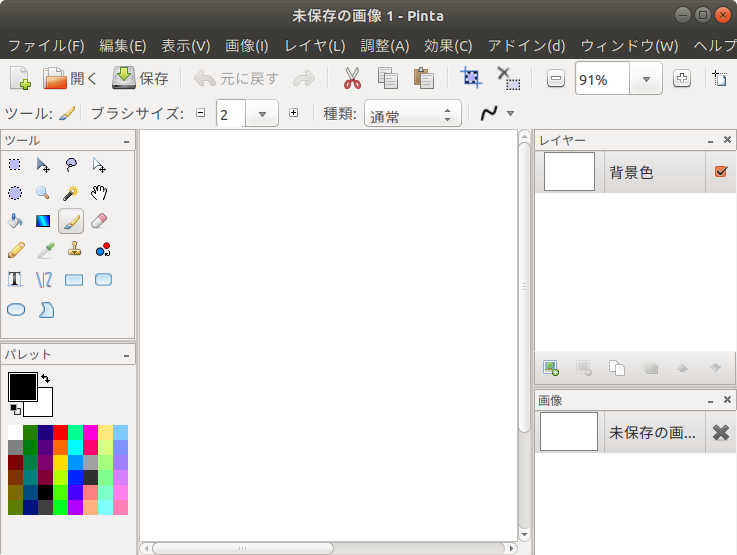
Task: Expand the brush size dropdown
Action: coord(263,115)
